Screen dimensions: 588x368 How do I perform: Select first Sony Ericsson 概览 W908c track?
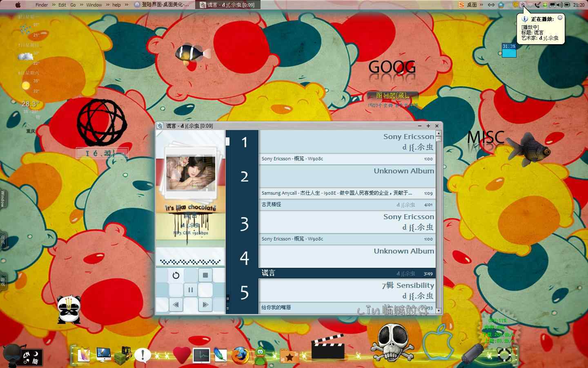[347, 159]
